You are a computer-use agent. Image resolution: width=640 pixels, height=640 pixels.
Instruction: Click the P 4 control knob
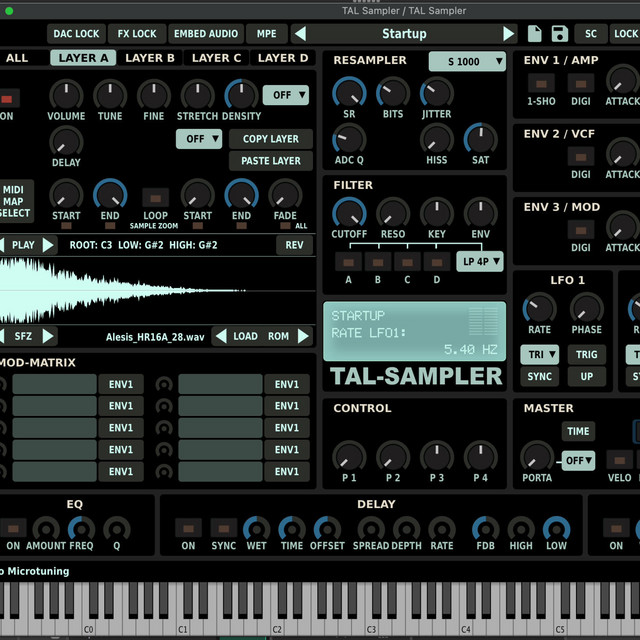tap(480, 457)
